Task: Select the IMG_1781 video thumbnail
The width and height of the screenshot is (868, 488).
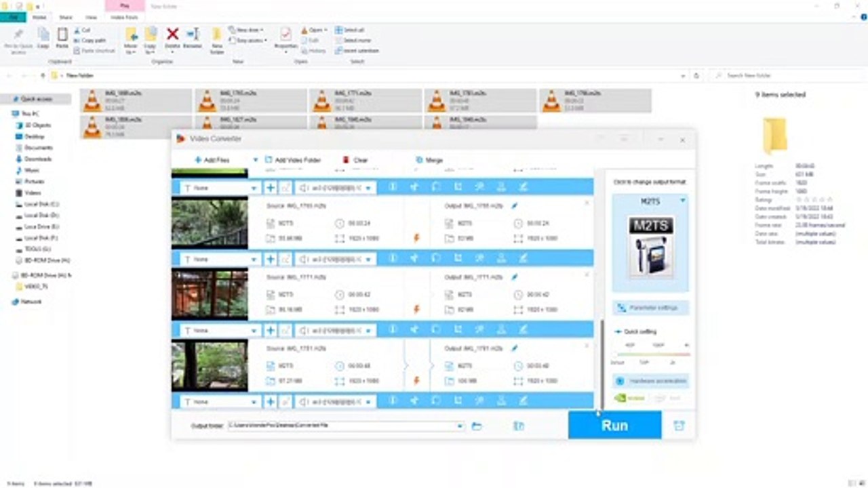Action: coord(210,366)
